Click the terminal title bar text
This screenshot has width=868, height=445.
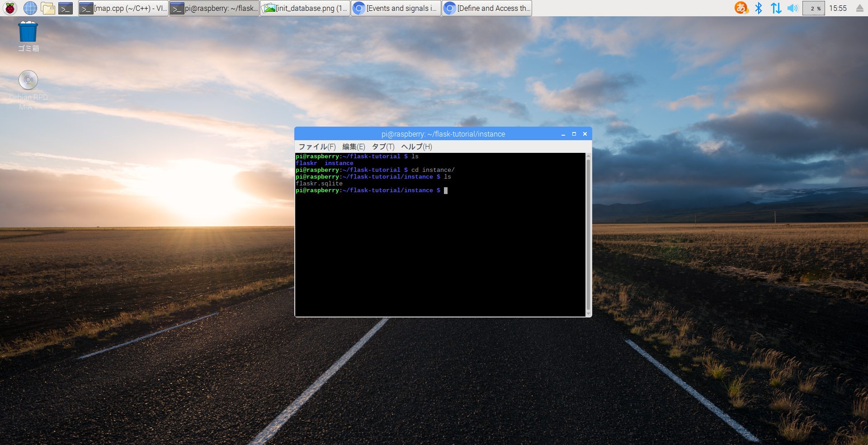(x=443, y=134)
